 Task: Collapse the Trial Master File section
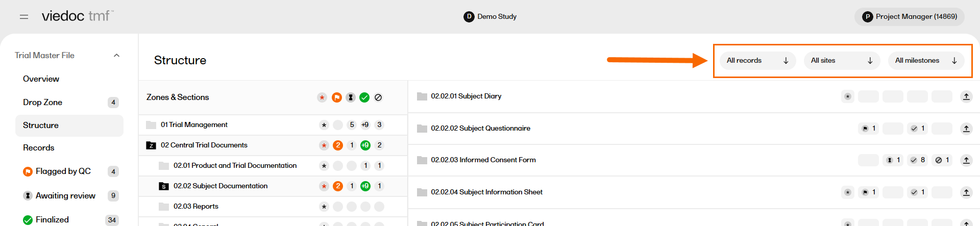[x=116, y=56]
